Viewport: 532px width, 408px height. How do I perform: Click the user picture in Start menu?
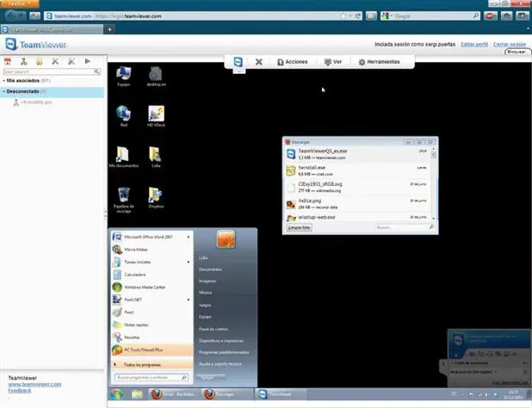pyautogui.click(x=226, y=239)
